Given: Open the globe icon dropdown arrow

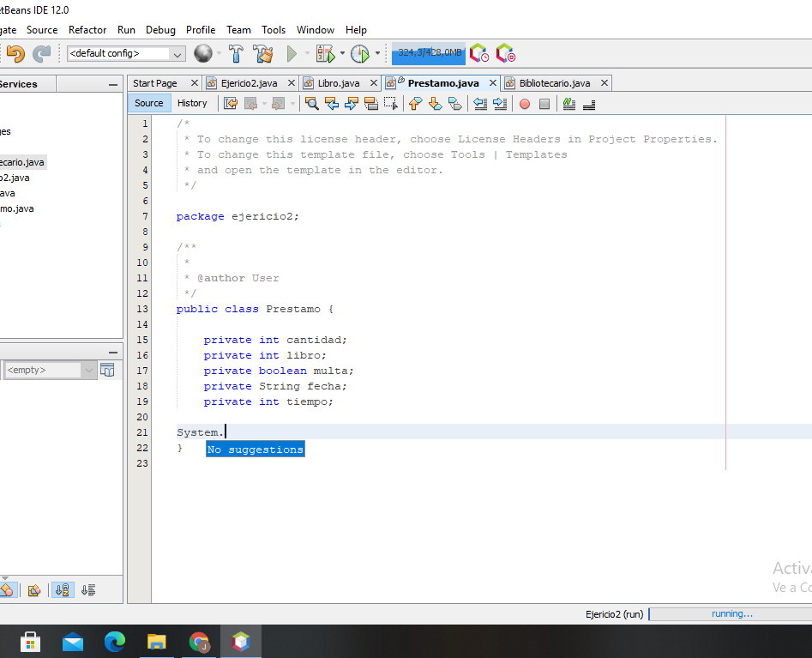Looking at the screenshot, I should (x=219, y=53).
